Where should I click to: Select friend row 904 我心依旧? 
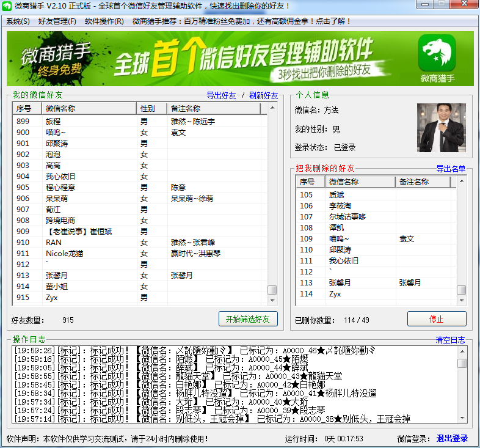[x=140, y=177]
